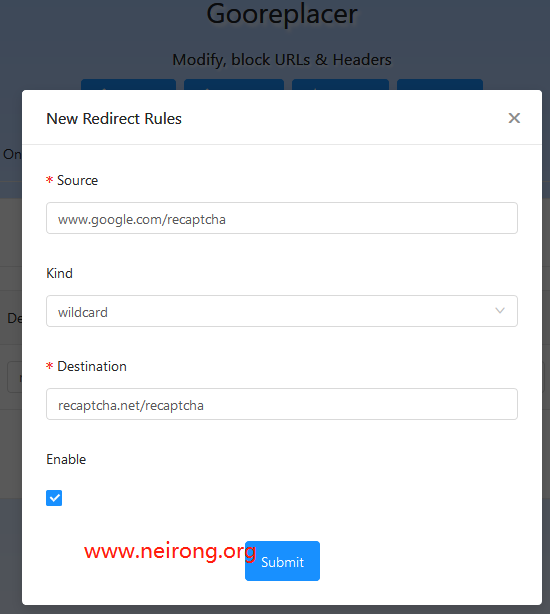Image resolution: width=550 pixels, height=614 pixels.
Task: Click the New Redirect Rules dialog title
Action: coord(114,119)
